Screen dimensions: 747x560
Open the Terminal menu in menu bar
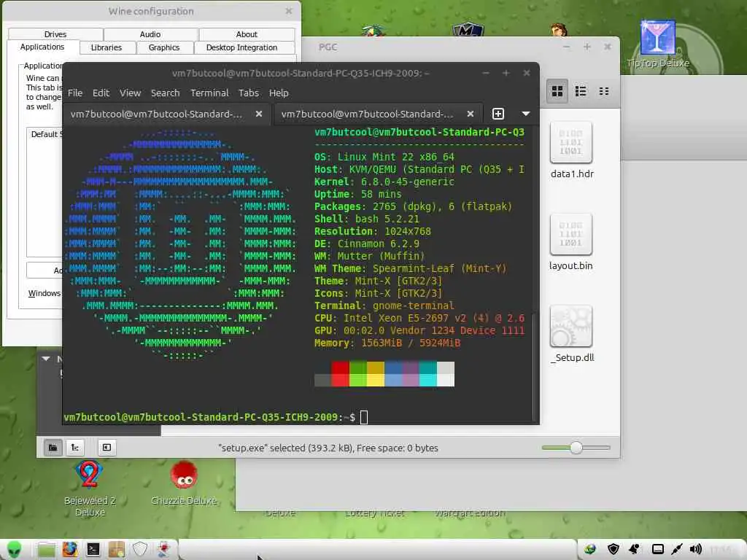pyautogui.click(x=209, y=93)
